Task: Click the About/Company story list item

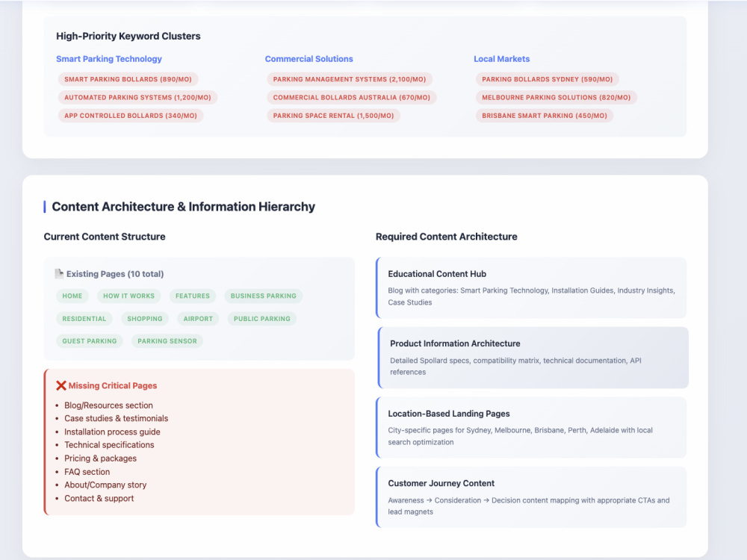Action: (x=105, y=485)
